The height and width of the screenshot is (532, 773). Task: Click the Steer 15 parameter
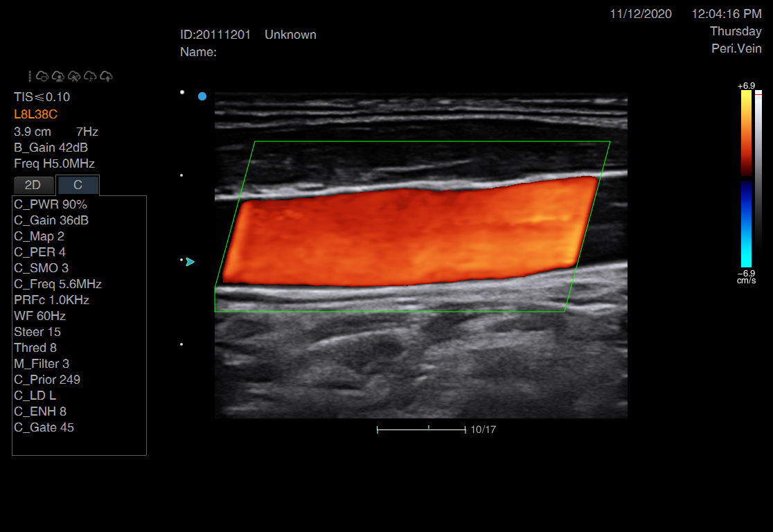[37, 332]
